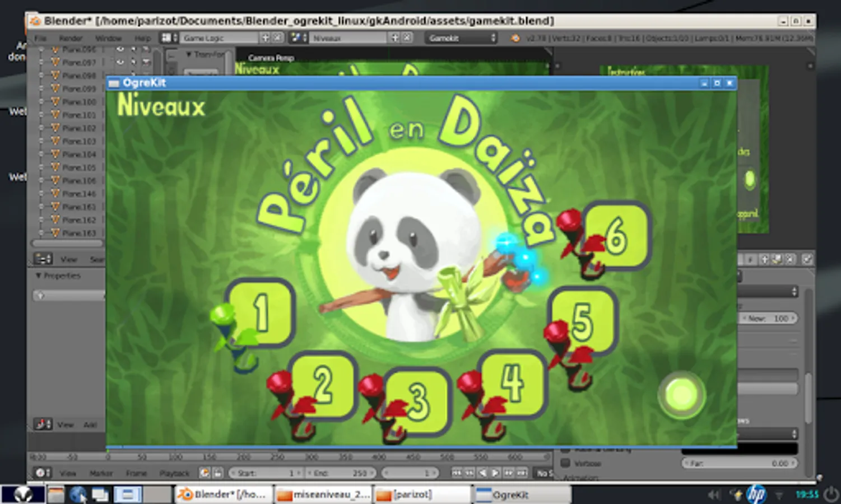Screen dimensions: 841x504
Task: Click outliner editor type icon
Action: (x=43, y=259)
